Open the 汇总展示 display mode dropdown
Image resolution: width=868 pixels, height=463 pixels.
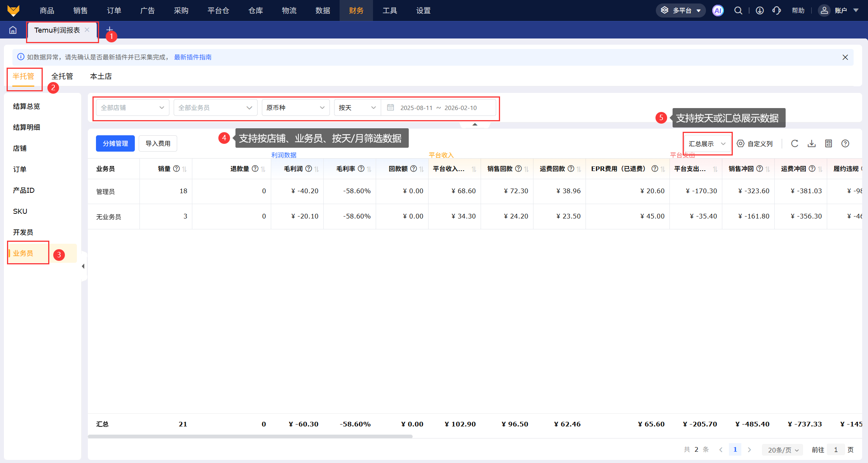[707, 144]
